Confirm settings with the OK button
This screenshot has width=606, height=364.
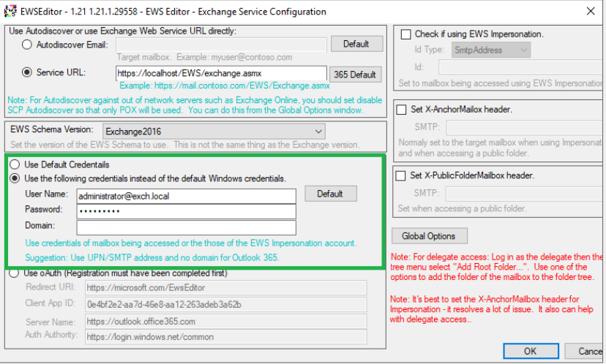pyautogui.click(x=531, y=352)
